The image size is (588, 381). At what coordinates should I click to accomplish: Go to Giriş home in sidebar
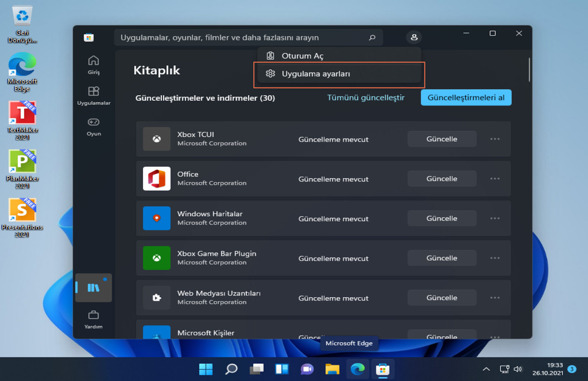(94, 65)
